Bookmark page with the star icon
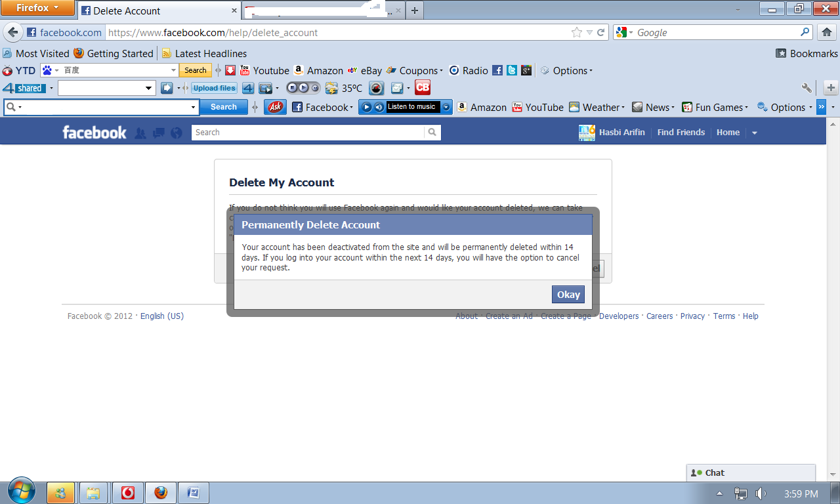Screen dimensions: 840x504 tap(577, 32)
